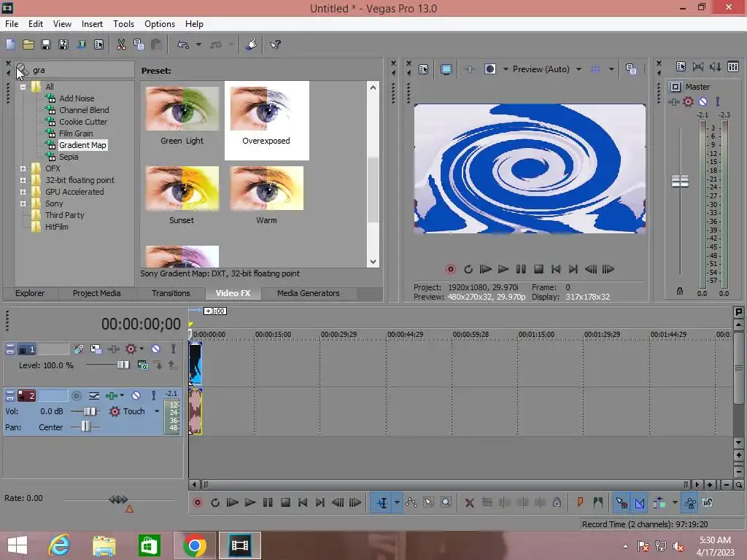Collapse the All folder in FX tree

[x=23, y=87]
